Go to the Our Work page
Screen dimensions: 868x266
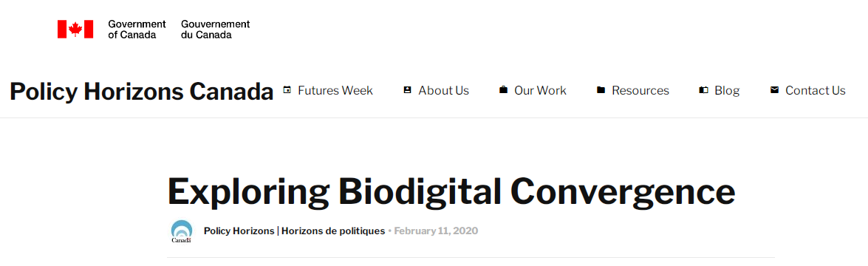540,90
